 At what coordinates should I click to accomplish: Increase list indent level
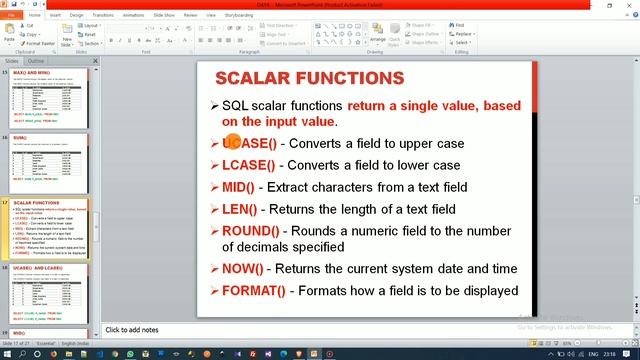(239, 29)
